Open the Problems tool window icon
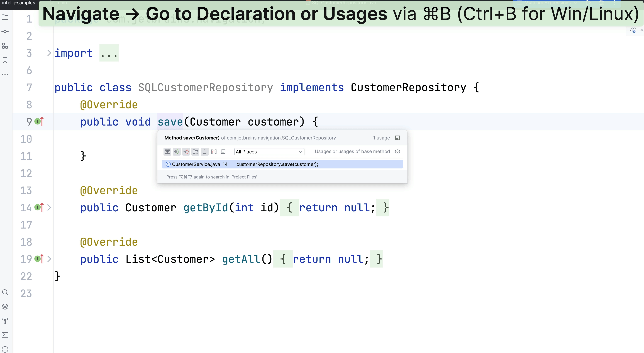Image resolution: width=644 pixels, height=353 pixels. pos(5,349)
